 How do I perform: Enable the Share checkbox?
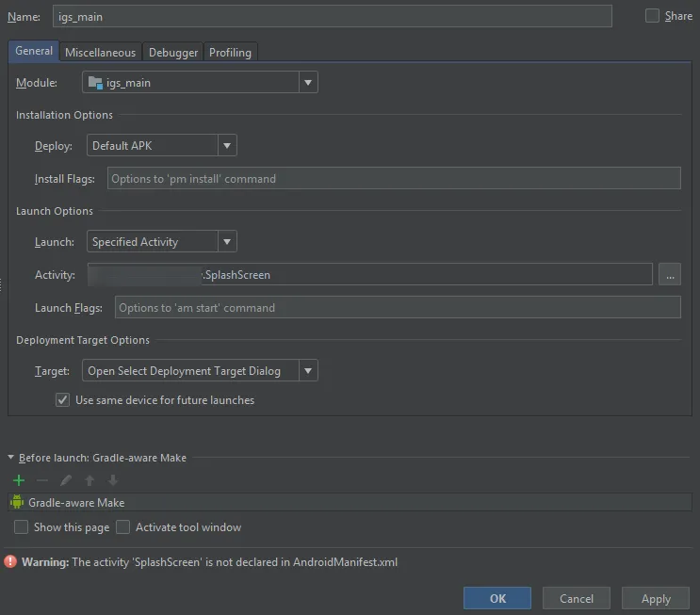(652, 16)
